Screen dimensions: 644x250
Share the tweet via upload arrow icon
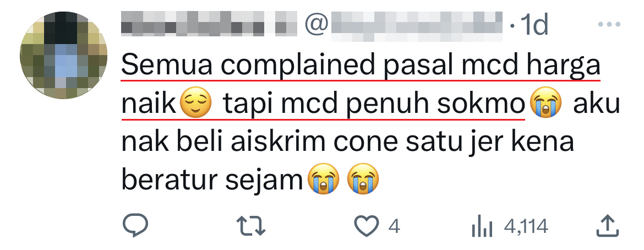tap(607, 226)
